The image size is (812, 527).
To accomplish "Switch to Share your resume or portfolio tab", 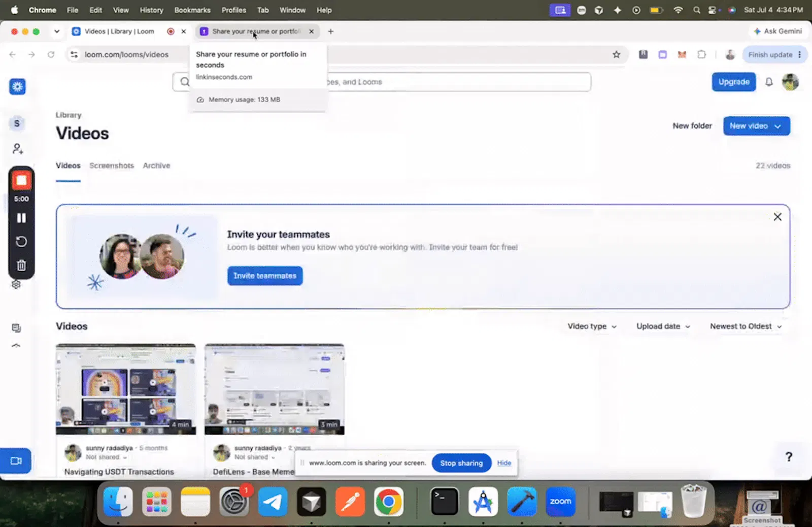I will coord(256,31).
